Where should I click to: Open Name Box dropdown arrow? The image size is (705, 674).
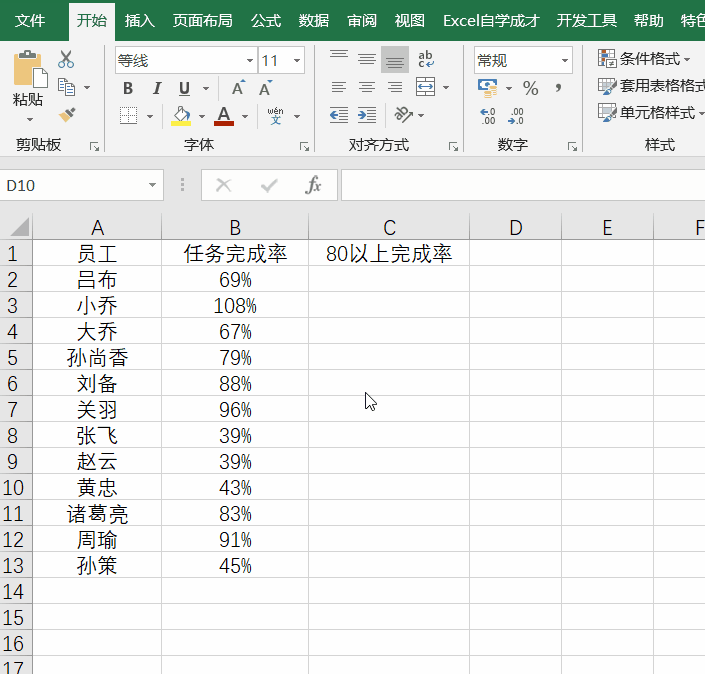pos(152,185)
